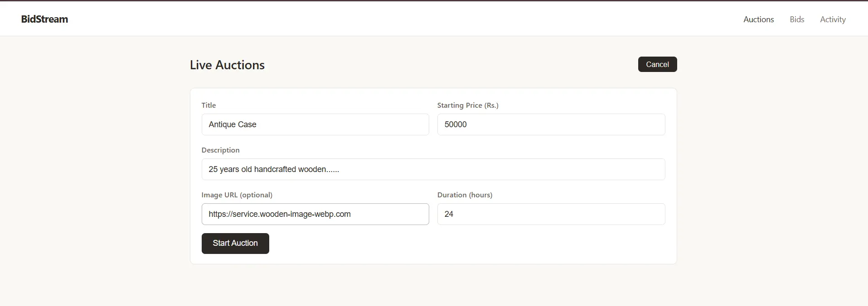Focus the Title field with Antique Case
This screenshot has width=868, height=306.
pos(315,124)
